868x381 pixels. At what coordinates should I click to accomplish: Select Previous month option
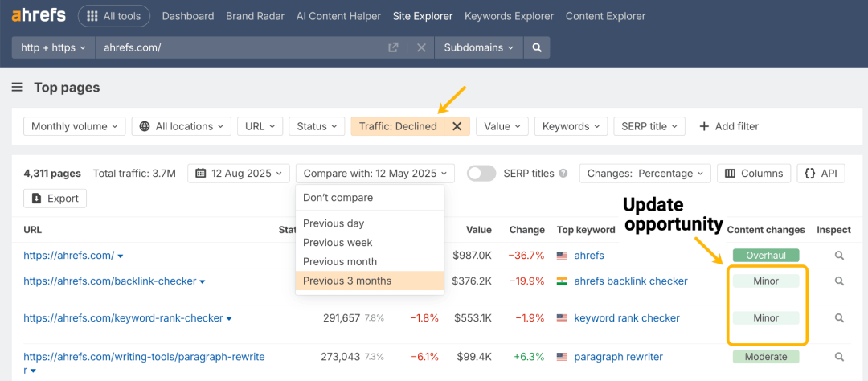pyautogui.click(x=370, y=261)
